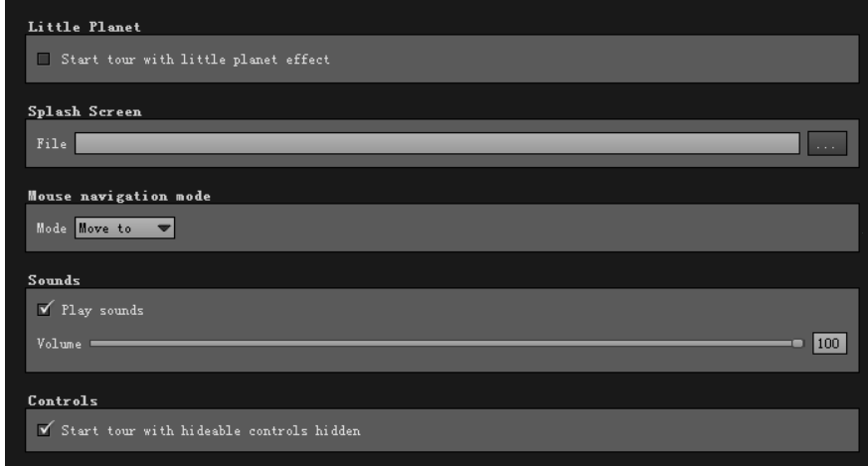
Task: Click the 'Start tour with hideable controls hidden' label
Action: coord(211,430)
